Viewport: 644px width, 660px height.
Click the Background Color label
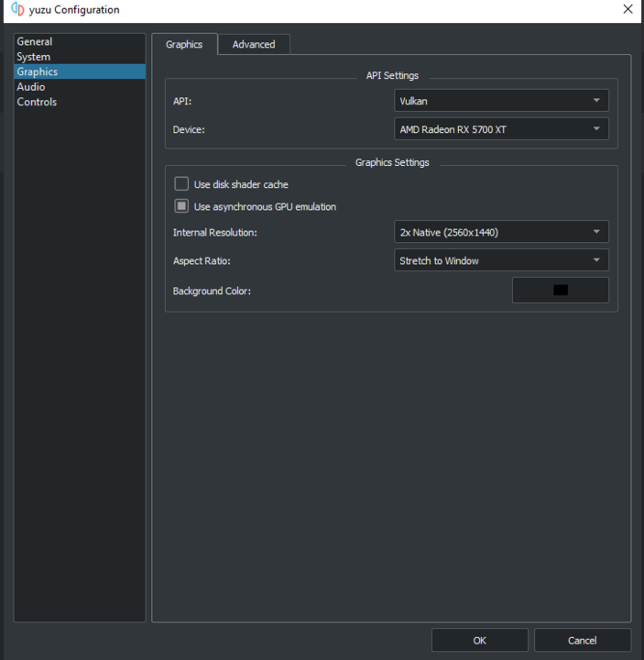pyautogui.click(x=212, y=291)
